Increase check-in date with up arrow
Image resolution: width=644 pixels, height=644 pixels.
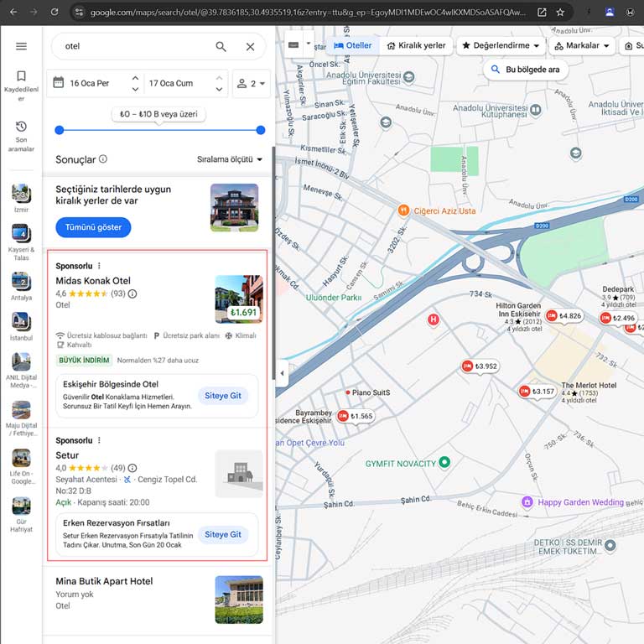click(x=135, y=78)
